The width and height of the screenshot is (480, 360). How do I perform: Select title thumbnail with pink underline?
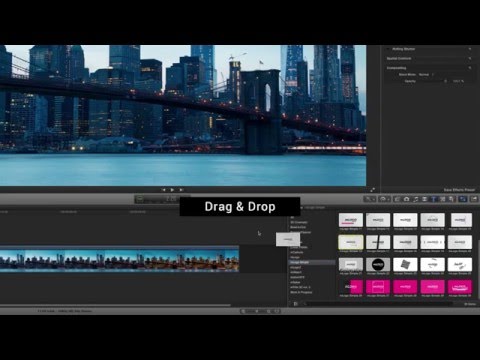tap(351, 220)
